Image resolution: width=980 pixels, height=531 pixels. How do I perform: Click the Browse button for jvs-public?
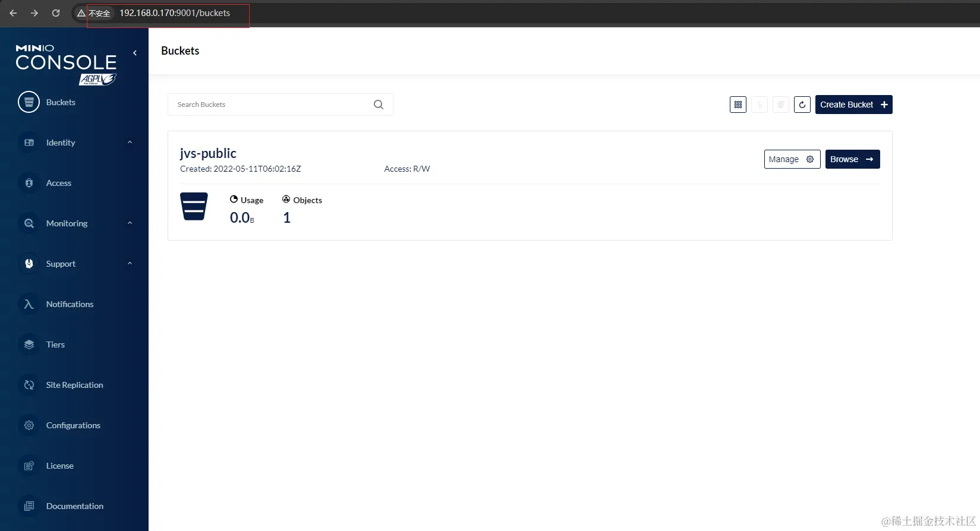pos(853,159)
